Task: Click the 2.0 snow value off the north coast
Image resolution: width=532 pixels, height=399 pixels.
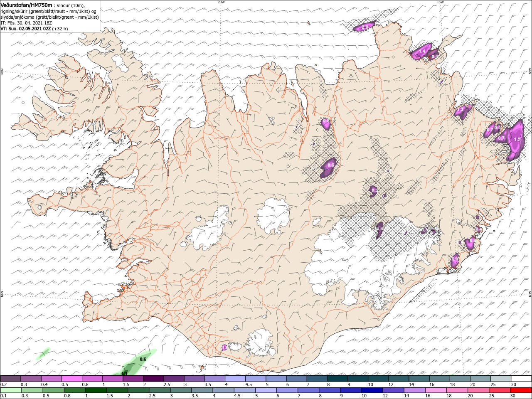Action: tap(365, 27)
